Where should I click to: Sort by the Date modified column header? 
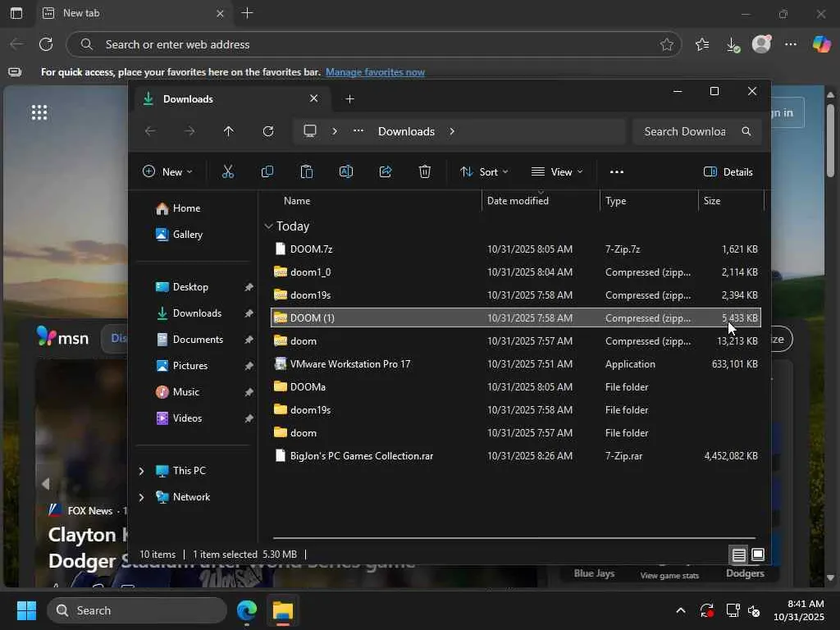click(518, 201)
